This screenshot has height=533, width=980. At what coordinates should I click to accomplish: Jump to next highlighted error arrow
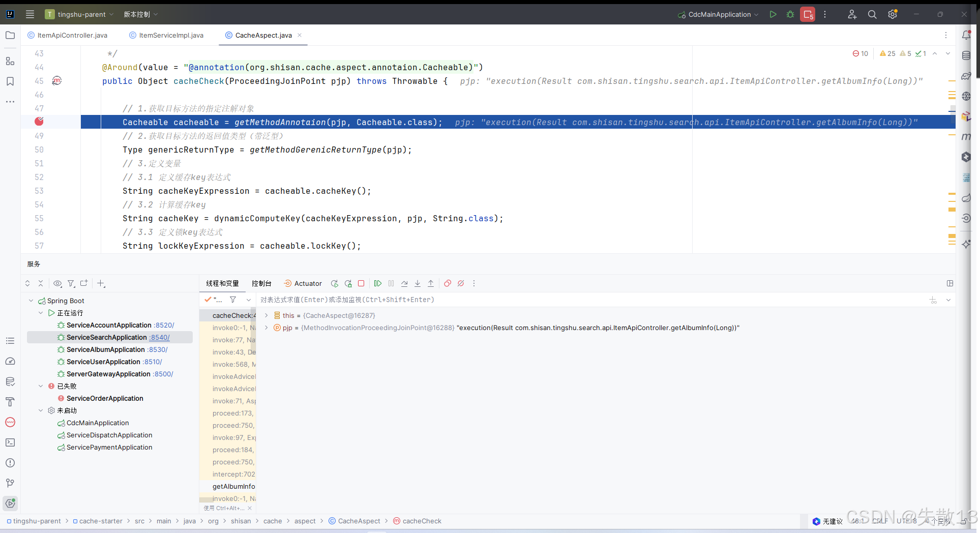coord(948,53)
